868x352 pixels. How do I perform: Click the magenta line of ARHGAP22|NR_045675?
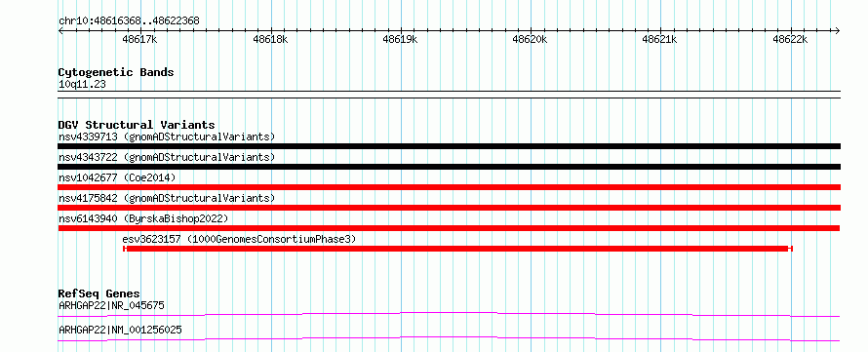449,314
